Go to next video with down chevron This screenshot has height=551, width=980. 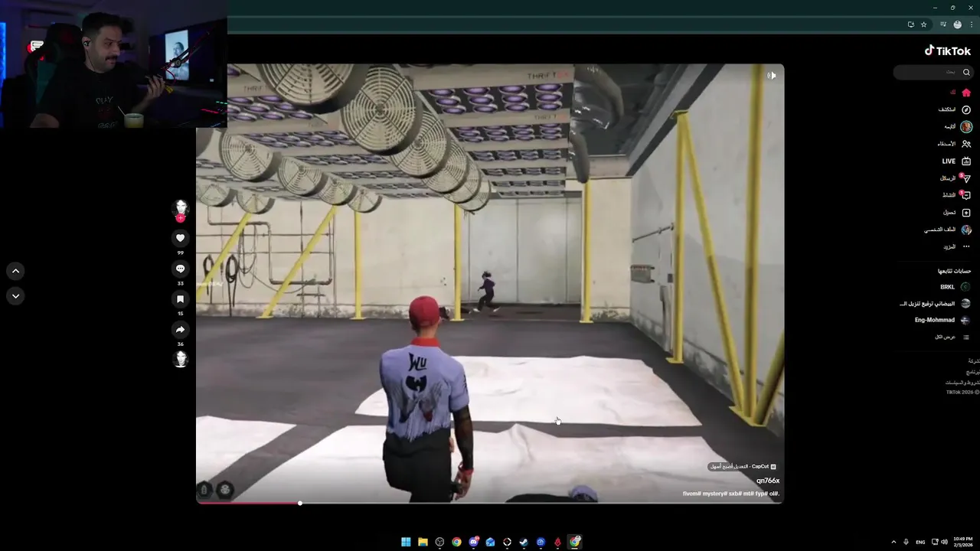pos(15,295)
